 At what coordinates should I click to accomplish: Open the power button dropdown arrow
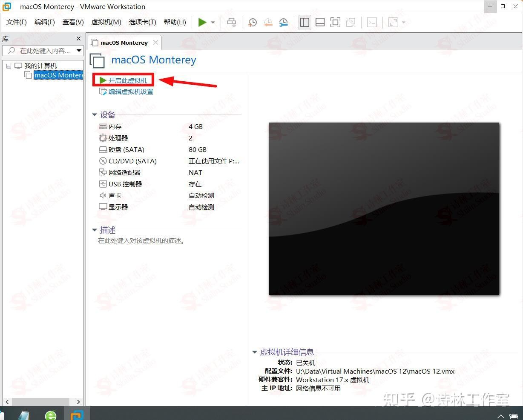pos(213,22)
